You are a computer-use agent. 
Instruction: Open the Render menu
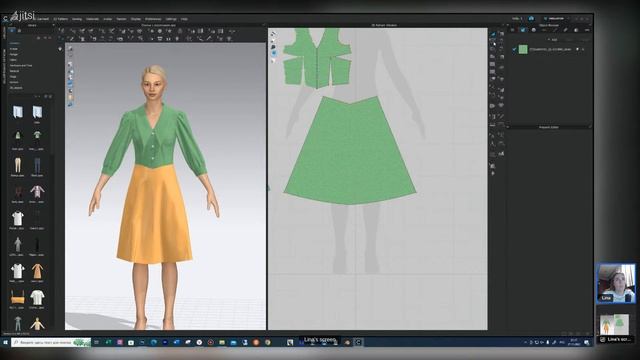(121, 19)
